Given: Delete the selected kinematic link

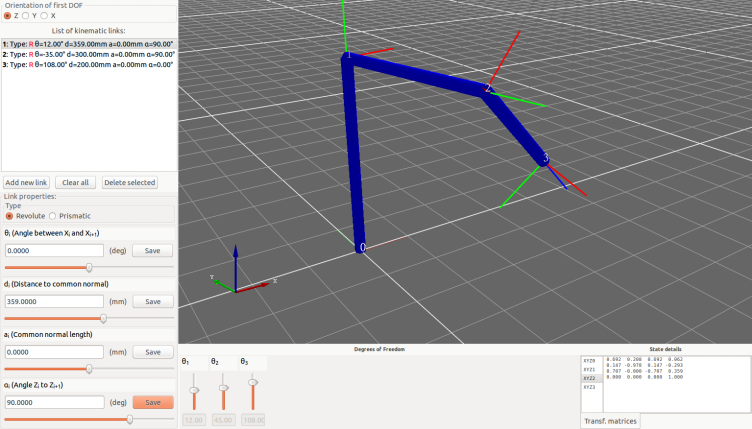Looking at the screenshot, I should [x=129, y=182].
